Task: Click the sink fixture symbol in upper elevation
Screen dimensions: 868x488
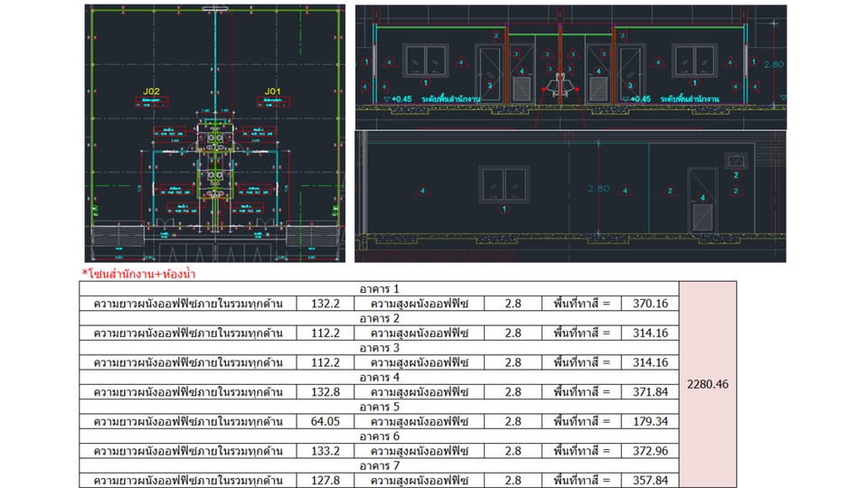Action: point(560,87)
